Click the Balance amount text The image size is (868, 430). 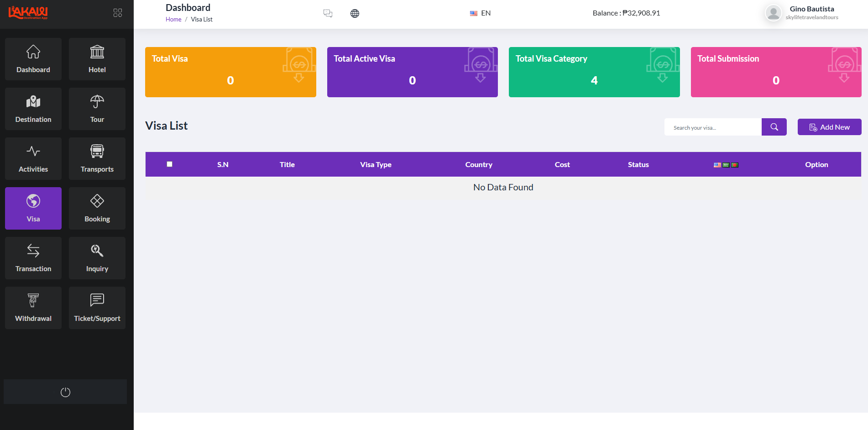click(626, 13)
